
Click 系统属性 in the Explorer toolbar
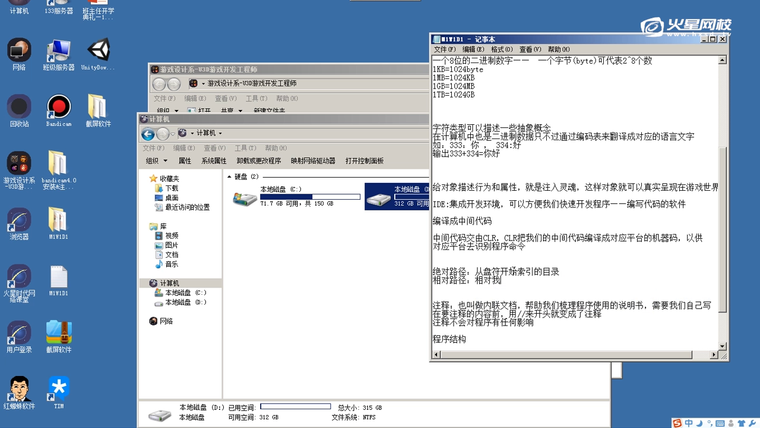tap(213, 161)
